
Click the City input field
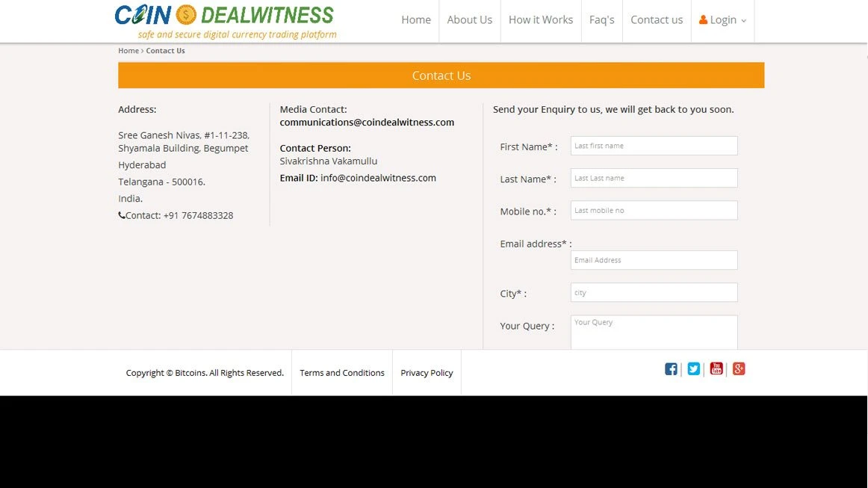pyautogui.click(x=654, y=293)
